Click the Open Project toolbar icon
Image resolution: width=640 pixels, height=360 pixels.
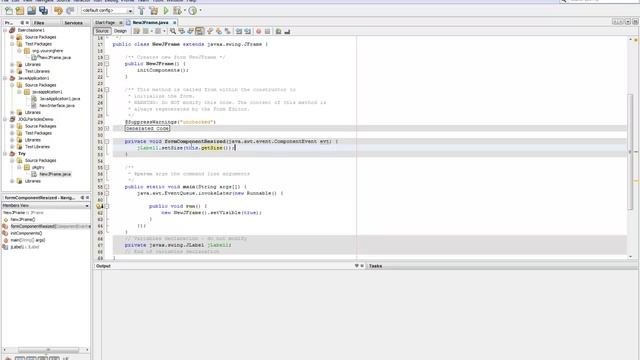click(31, 11)
